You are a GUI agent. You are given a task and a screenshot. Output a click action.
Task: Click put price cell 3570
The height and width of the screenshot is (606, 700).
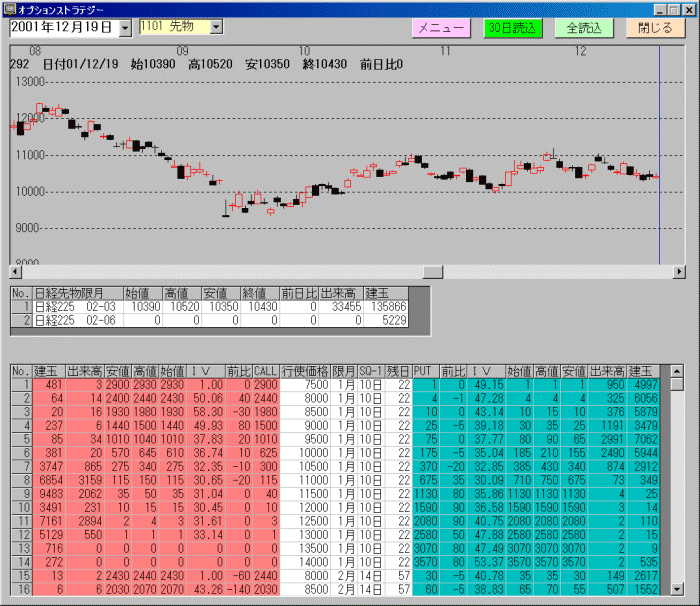point(426,562)
